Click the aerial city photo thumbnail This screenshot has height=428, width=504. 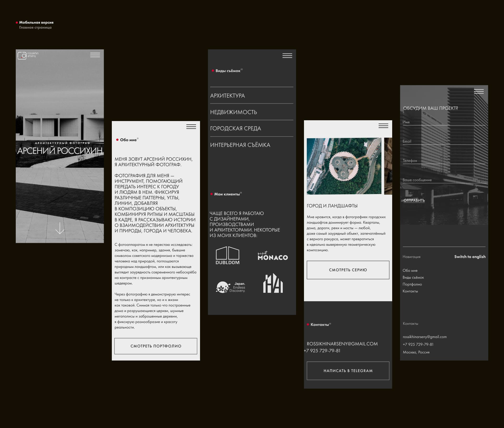[344, 166]
